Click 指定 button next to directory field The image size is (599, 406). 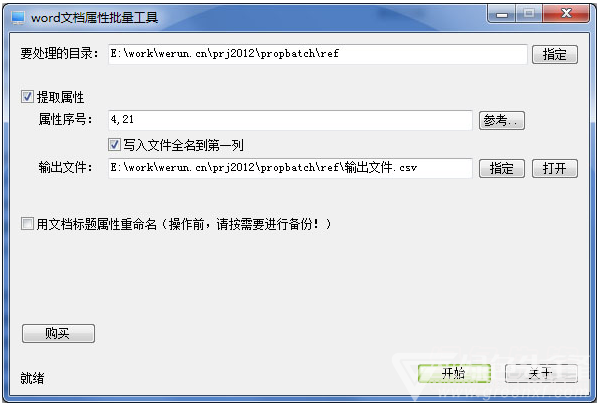click(x=555, y=54)
